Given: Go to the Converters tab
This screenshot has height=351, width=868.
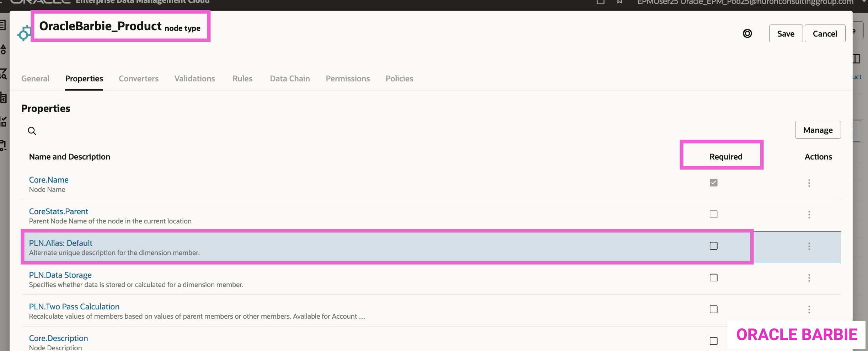Looking at the screenshot, I should [x=139, y=79].
